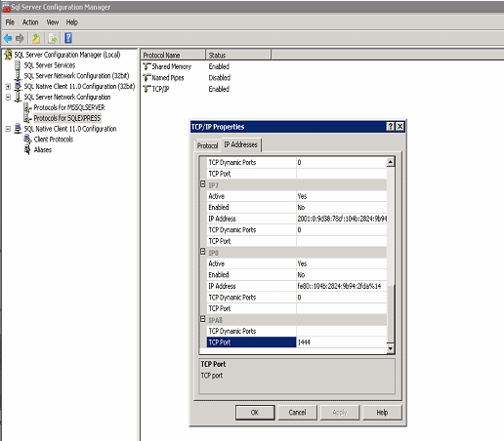Collapse SQL Native Client 11.0 Configuration node
The height and width of the screenshot is (441, 504).
[8, 129]
